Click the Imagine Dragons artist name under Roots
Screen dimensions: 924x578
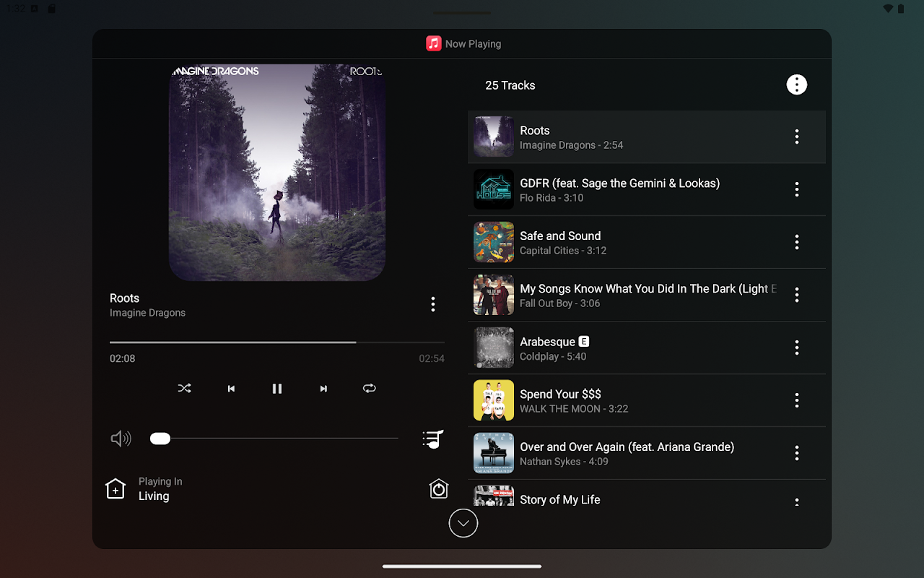(x=147, y=313)
